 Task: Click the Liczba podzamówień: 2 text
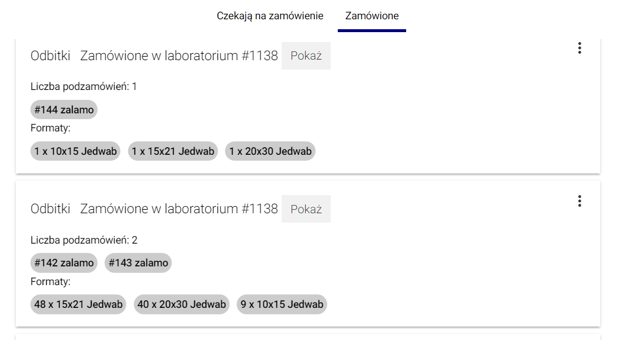[84, 240]
